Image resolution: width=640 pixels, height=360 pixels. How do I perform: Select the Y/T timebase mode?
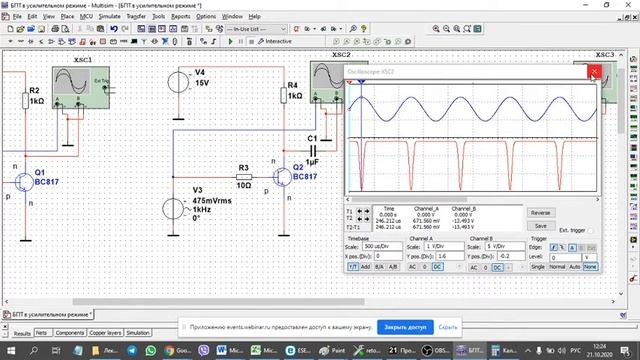click(x=353, y=267)
